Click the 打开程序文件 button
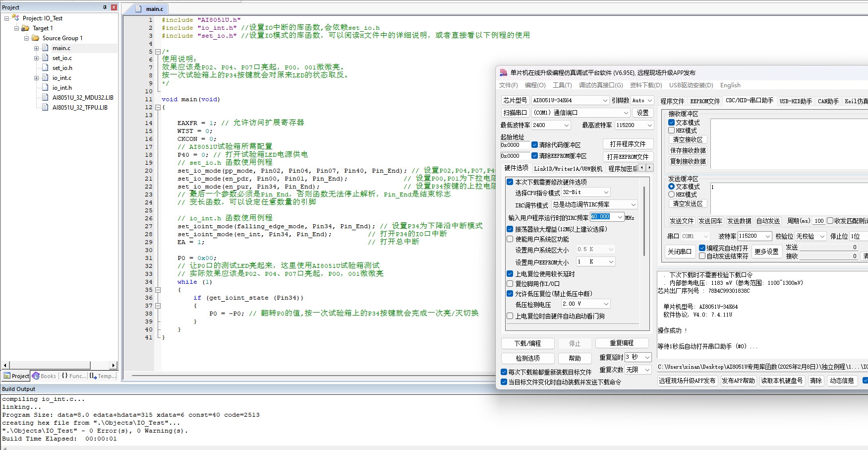This screenshot has height=450, width=868. coord(628,144)
